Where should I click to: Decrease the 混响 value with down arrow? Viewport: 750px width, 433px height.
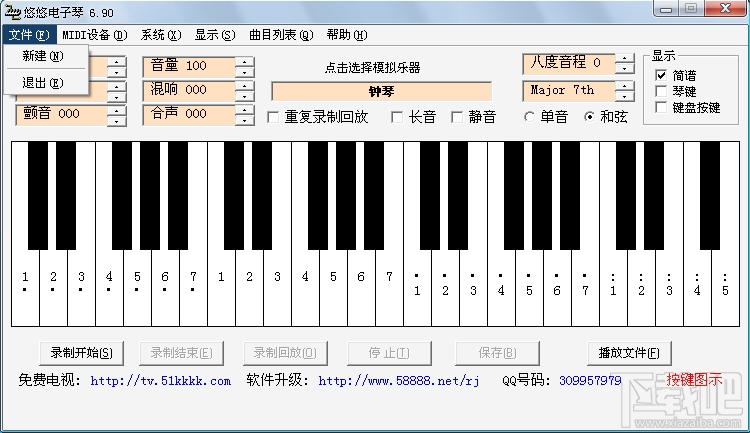click(244, 96)
